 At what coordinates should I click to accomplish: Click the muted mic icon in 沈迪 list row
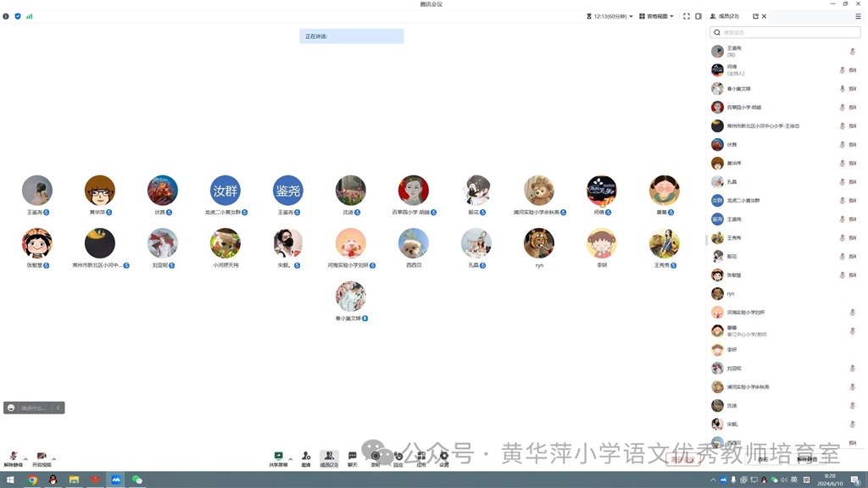pos(853,406)
